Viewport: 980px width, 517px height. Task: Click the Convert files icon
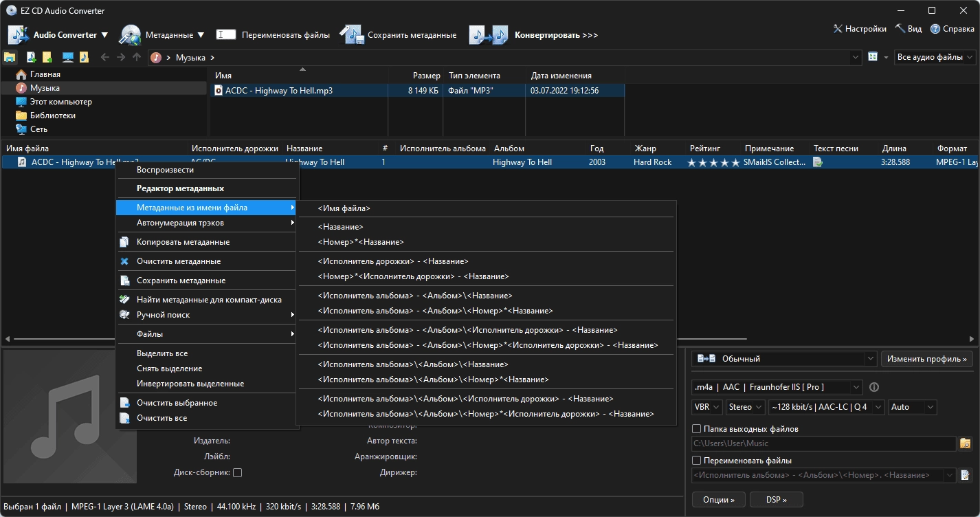click(x=489, y=35)
